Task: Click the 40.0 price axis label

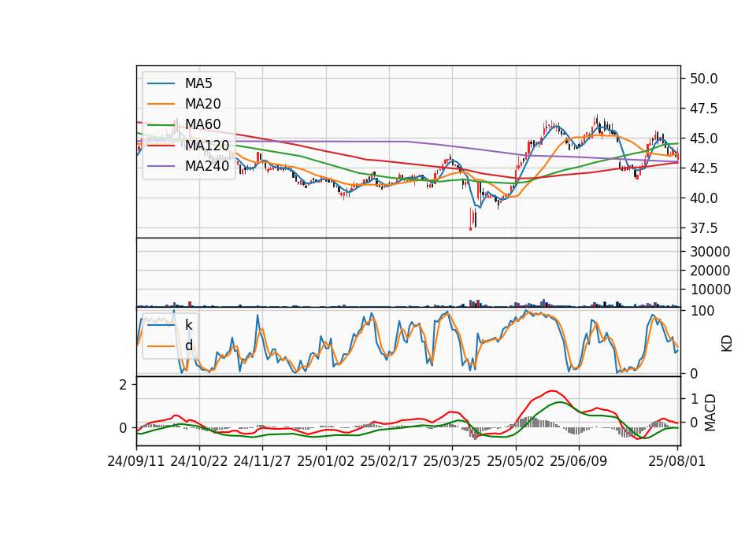Action: pos(703,198)
